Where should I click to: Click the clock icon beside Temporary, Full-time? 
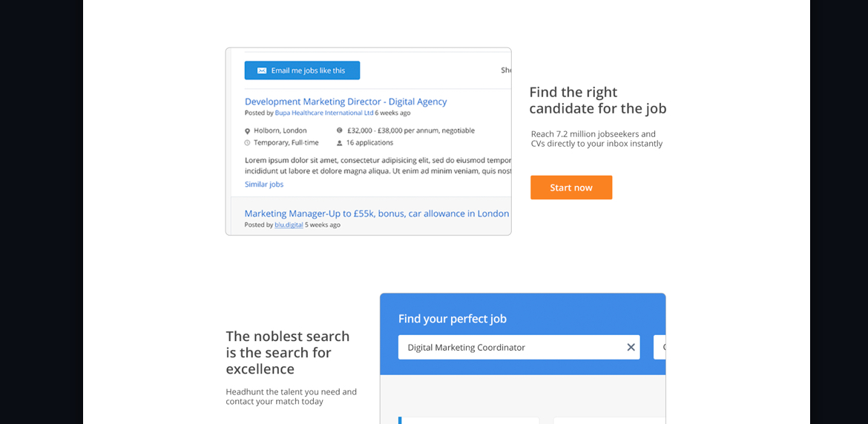tap(248, 142)
